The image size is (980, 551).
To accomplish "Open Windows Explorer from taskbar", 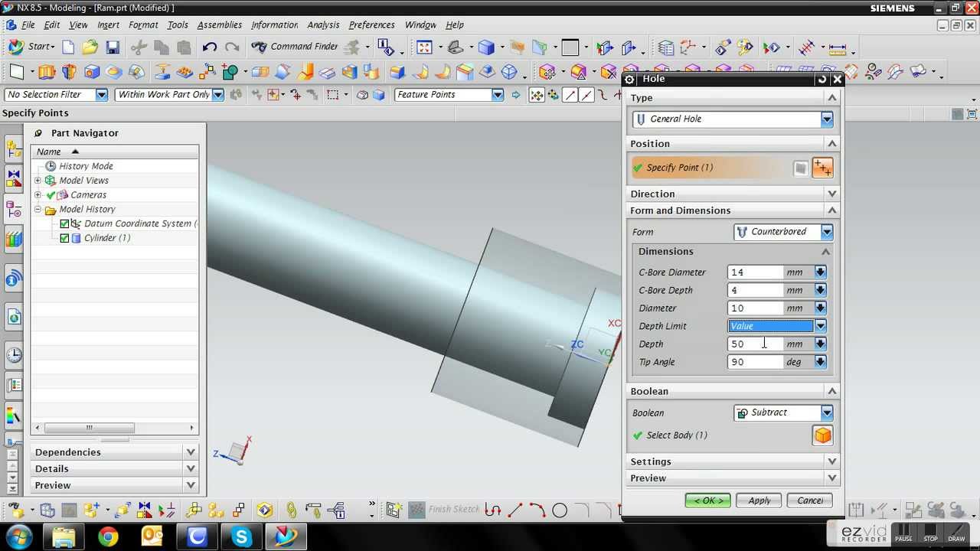I will pyautogui.click(x=64, y=536).
